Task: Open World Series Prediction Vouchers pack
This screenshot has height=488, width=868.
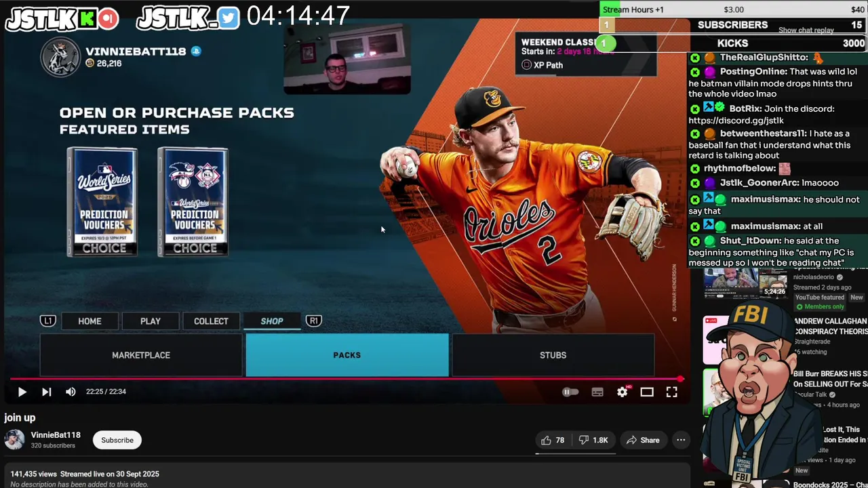Action: coord(102,202)
